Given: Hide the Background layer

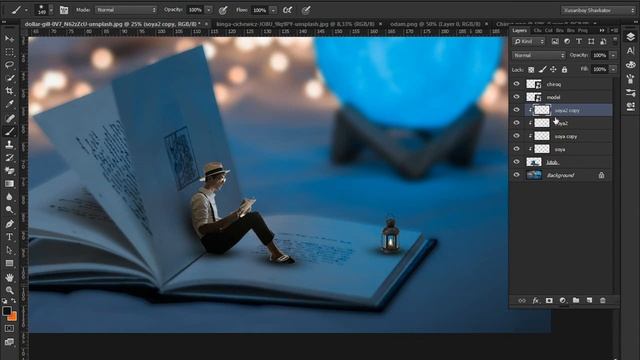Looking at the screenshot, I should pyautogui.click(x=516, y=175).
